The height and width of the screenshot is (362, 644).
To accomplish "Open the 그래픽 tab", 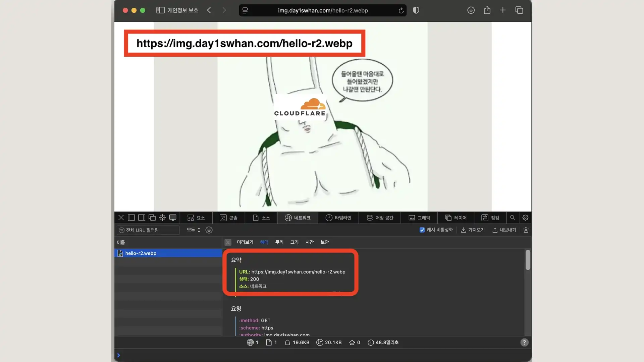I will coord(419,218).
